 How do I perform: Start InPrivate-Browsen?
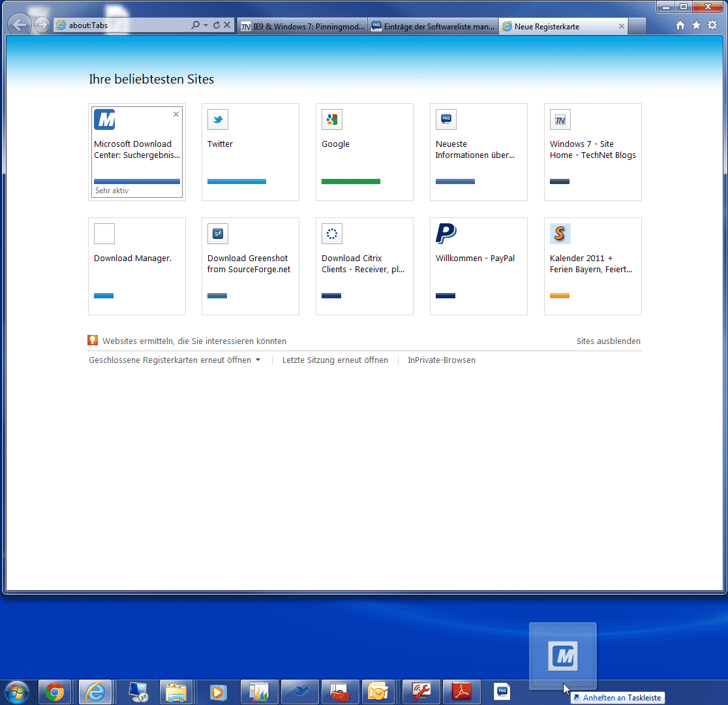coord(442,360)
